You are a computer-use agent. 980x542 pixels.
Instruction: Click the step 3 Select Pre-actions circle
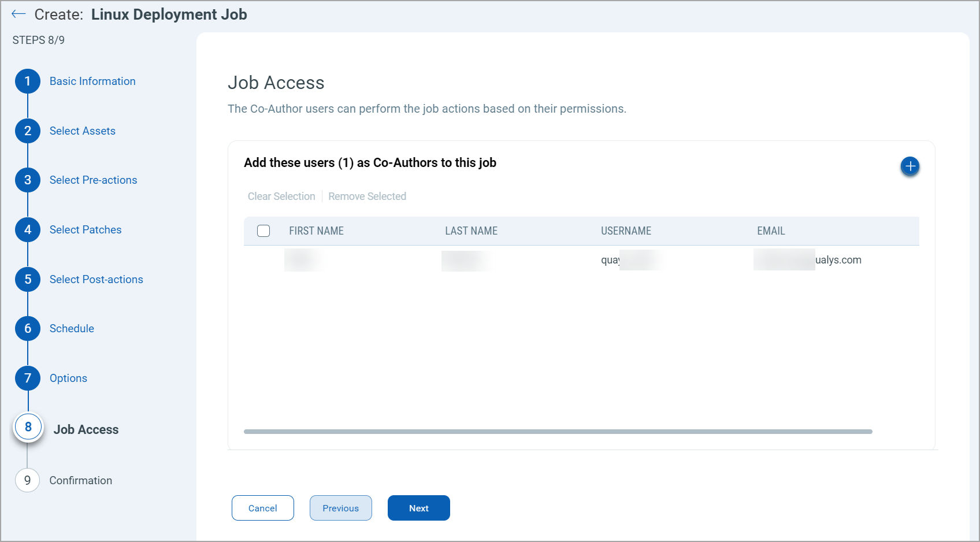pyautogui.click(x=27, y=180)
